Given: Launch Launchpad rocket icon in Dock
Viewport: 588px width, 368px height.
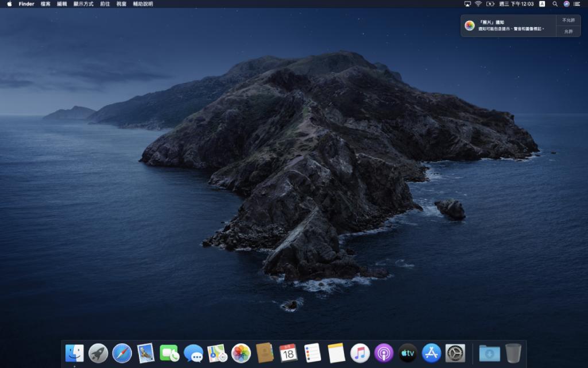Looking at the screenshot, I should coord(98,354).
